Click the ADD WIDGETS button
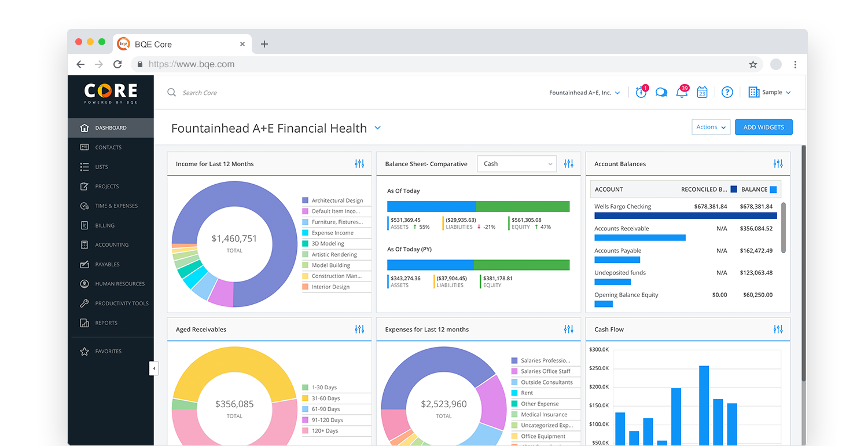Image resolution: width=868 pixels, height=446 pixels. pos(764,127)
